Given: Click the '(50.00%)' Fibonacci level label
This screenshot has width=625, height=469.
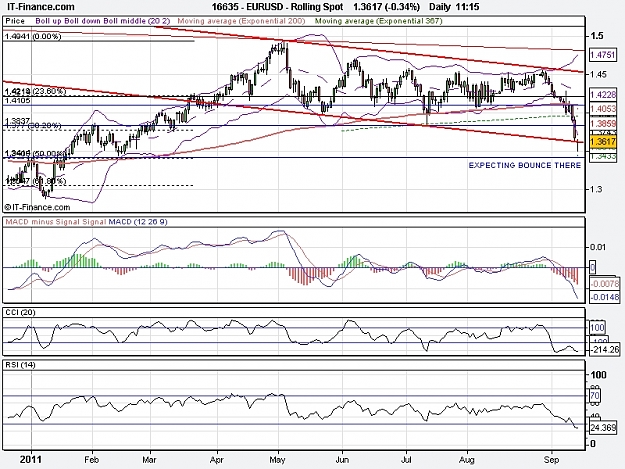Looking at the screenshot, I should click(x=48, y=153).
